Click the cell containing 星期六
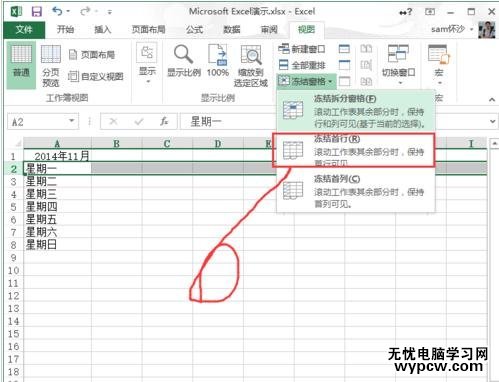Viewport: 499px width, 382px height. coord(57,232)
